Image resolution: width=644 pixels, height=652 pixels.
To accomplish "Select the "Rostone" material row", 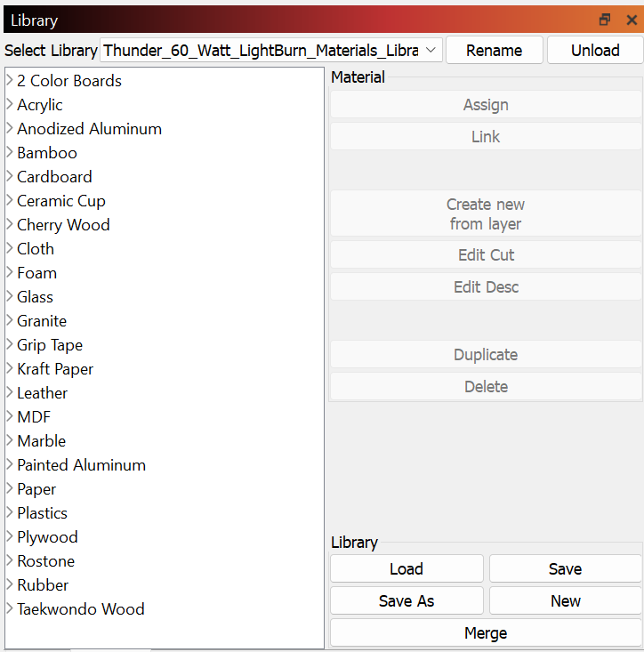I will pos(45,561).
